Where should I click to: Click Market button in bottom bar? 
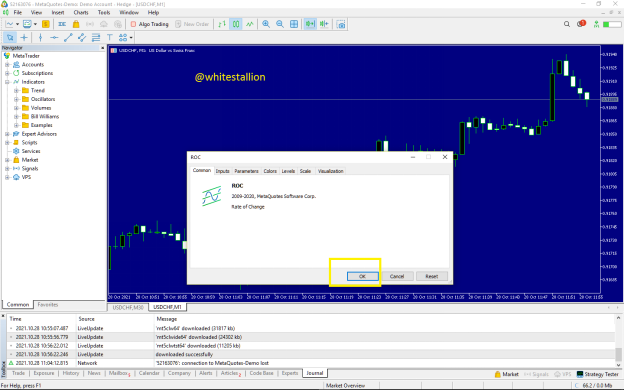click(x=506, y=374)
